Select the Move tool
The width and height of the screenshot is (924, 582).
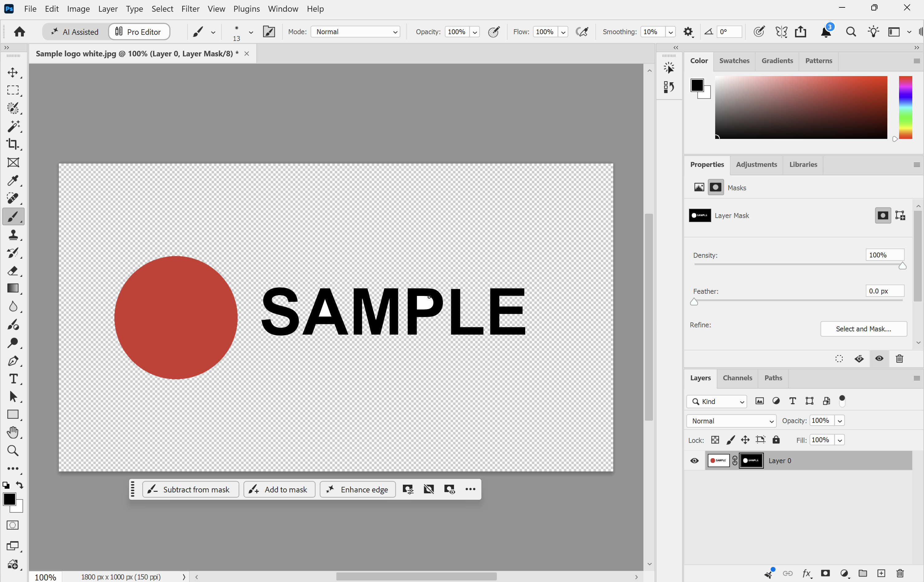(x=13, y=72)
